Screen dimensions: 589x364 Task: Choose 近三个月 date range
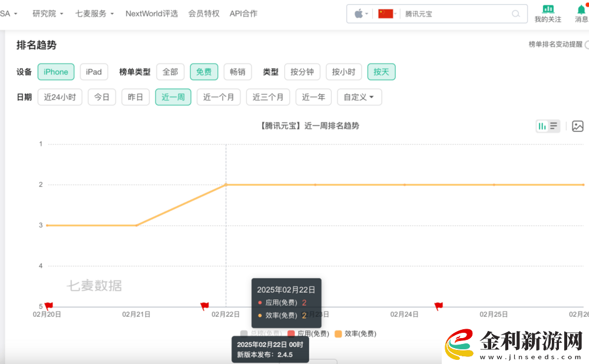(x=268, y=97)
